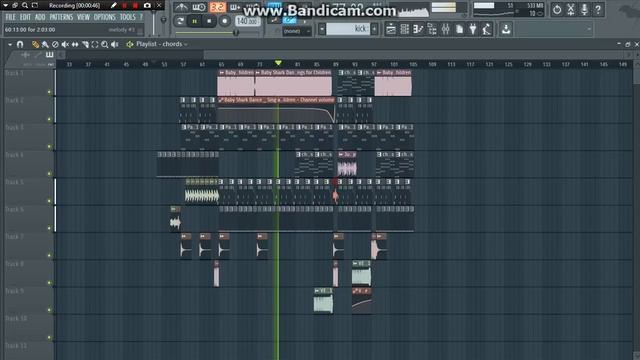640x360 pixels.
Task: Open the VIEW menu
Action: (x=83, y=17)
